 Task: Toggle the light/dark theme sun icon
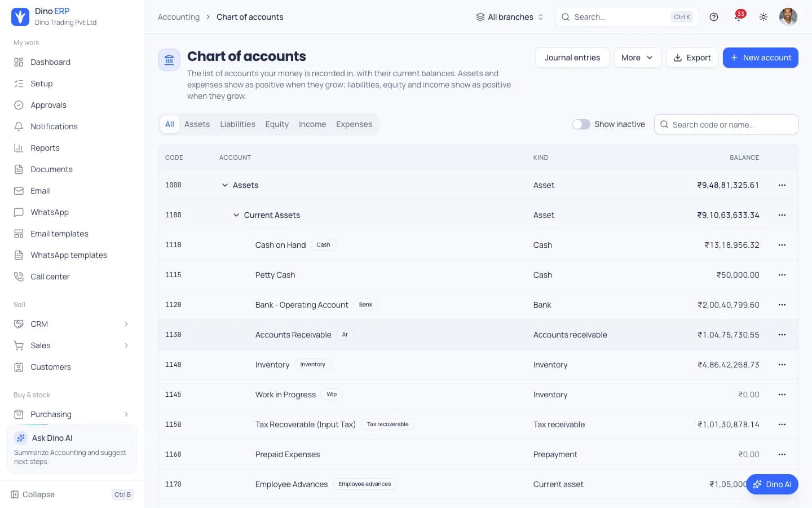pos(764,17)
